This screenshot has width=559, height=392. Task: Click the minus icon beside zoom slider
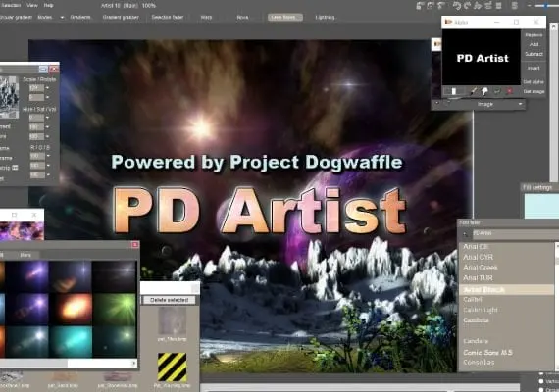pyautogui.click(x=529, y=5)
